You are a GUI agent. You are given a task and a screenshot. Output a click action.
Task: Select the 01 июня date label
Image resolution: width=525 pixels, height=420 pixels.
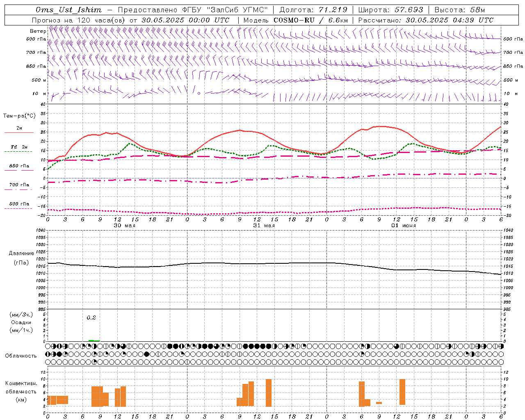click(403, 226)
